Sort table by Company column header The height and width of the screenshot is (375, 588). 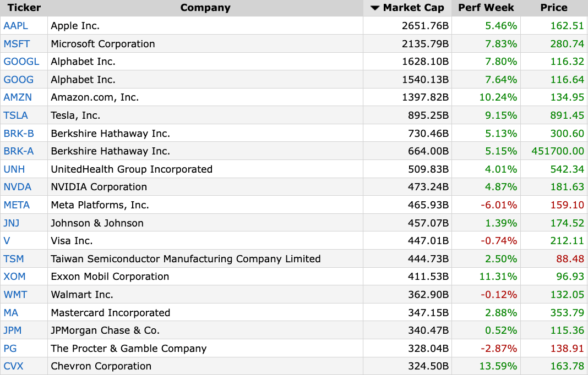coord(205,8)
